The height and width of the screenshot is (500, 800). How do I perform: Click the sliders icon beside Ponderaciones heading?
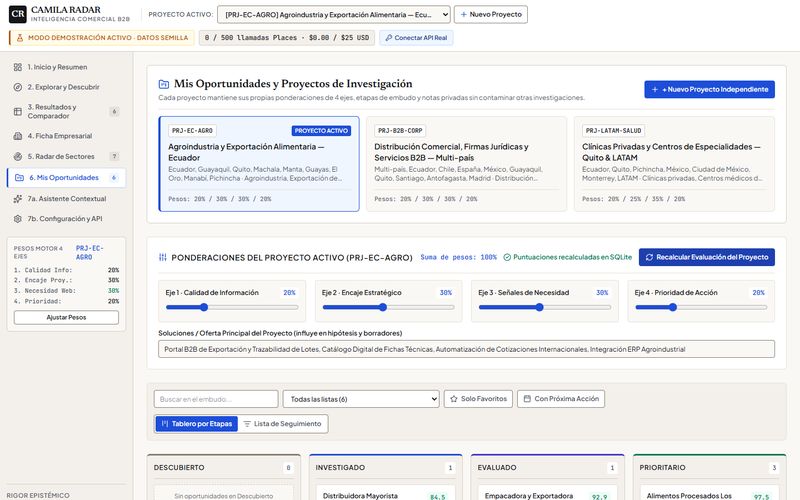pyautogui.click(x=163, y=258)
